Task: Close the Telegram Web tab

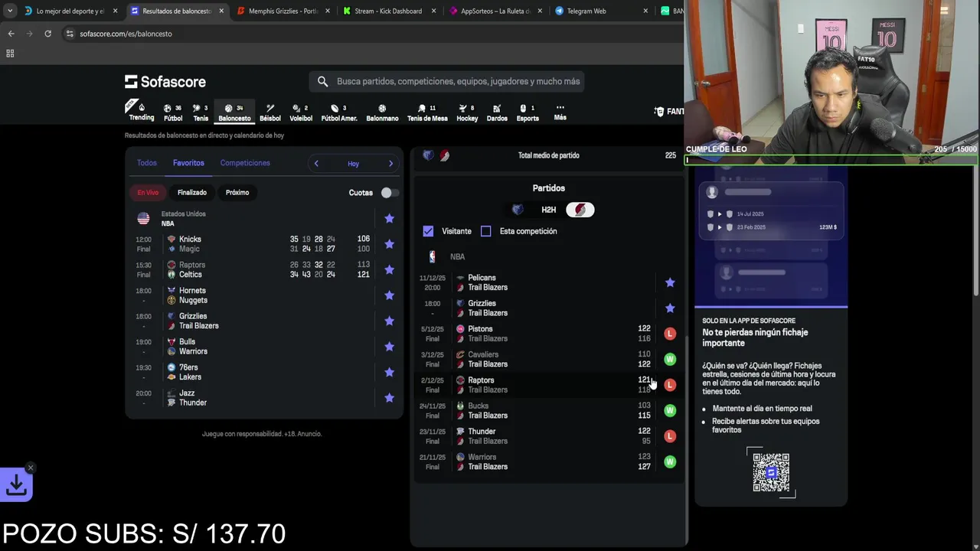Action: click(x=645, y=11)
